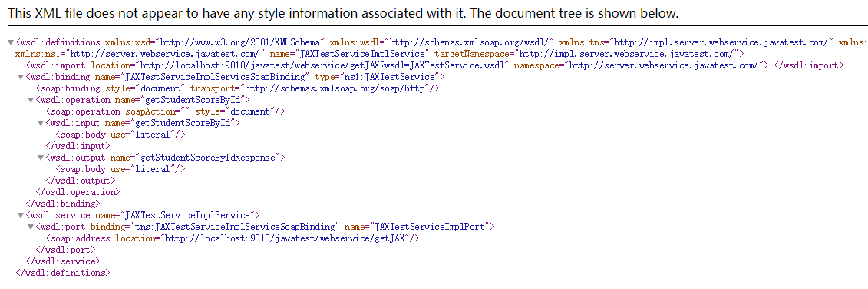Click the wsdl:operation name "getStudentScoreById" tag
Image resolution: width=868 pixels, height=289 pixels.
(x=143, y=100)
